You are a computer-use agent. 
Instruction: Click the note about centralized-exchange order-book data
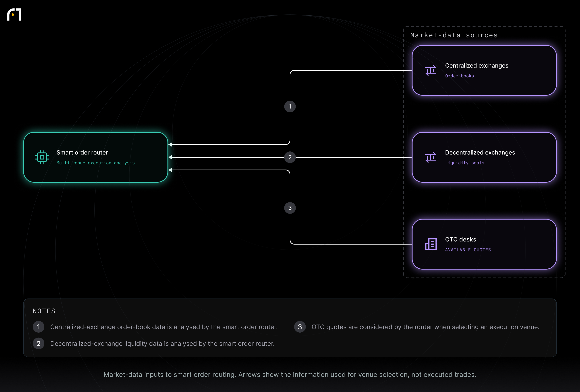click(x=164, y=327)
